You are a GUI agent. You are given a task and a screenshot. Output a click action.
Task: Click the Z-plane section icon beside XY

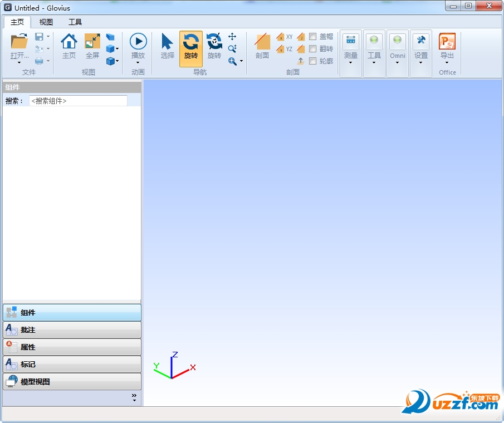point(301,37)
